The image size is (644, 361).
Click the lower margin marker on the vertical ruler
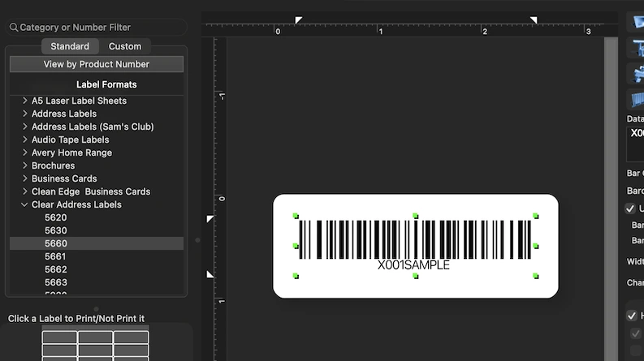(210, 274)
